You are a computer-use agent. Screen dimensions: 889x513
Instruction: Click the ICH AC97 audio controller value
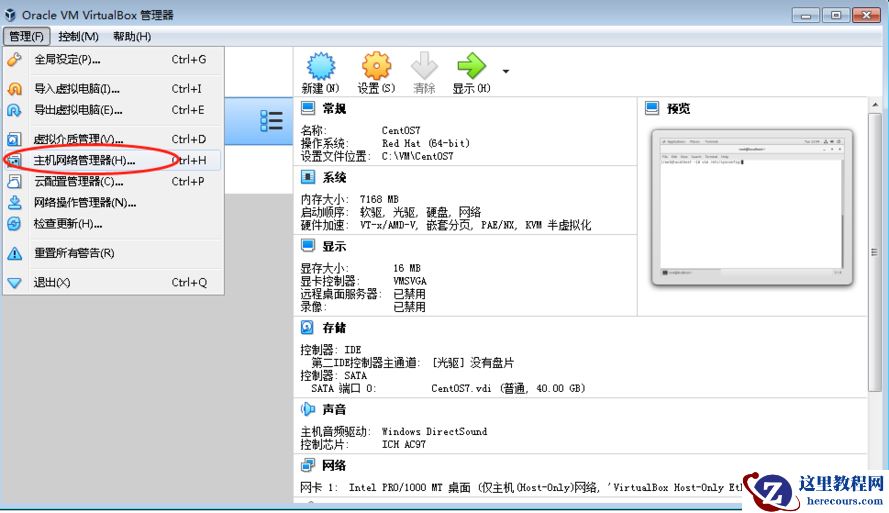click(404, 444)
